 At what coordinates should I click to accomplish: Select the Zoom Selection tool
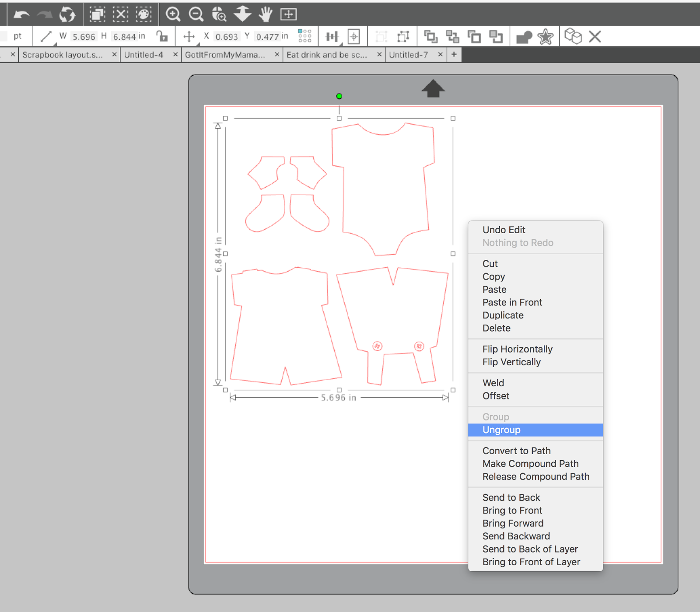[219, 14]
